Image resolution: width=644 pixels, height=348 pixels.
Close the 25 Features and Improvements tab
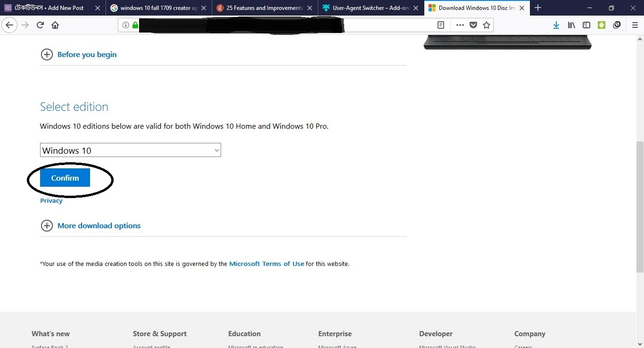click(310, 8)
